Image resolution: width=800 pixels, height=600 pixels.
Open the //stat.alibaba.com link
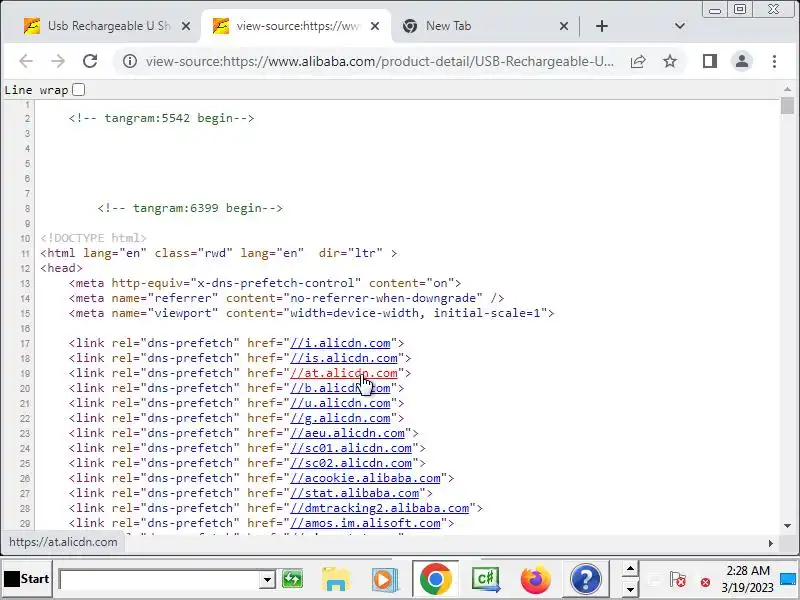coord(355,493)
